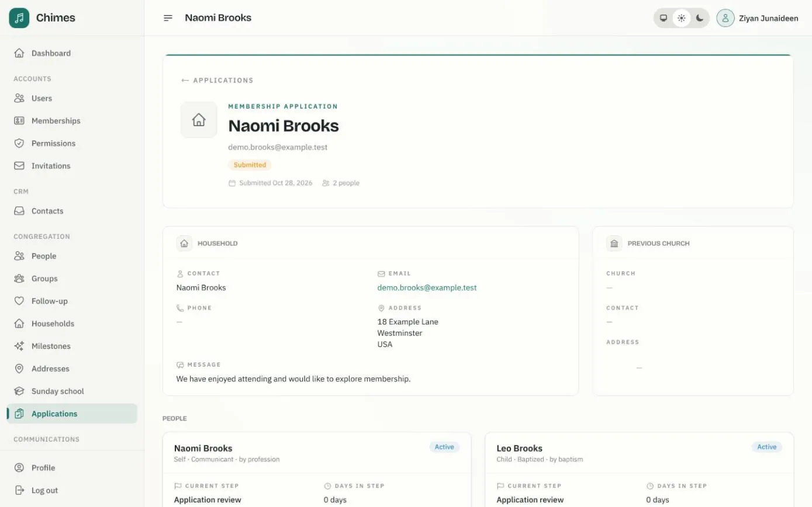Go back to Applications list
Screen dimensions: 812x507
(x=217, y=81)
